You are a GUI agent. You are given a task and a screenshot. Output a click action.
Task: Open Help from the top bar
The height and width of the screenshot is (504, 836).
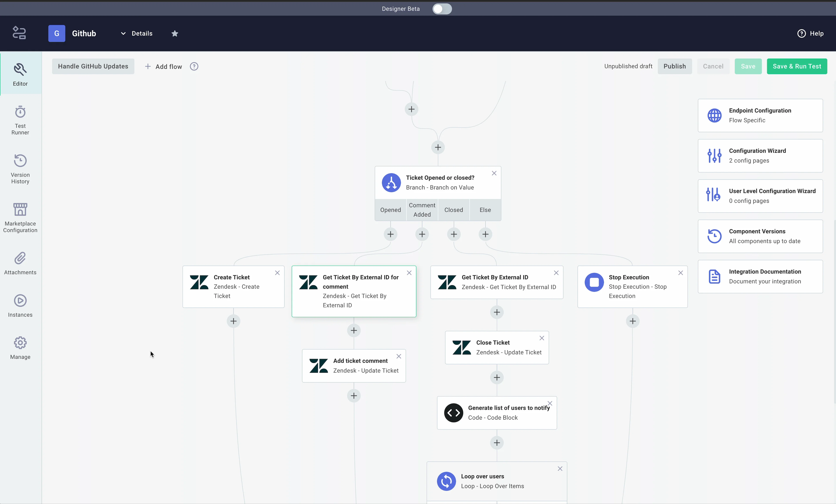810,33
